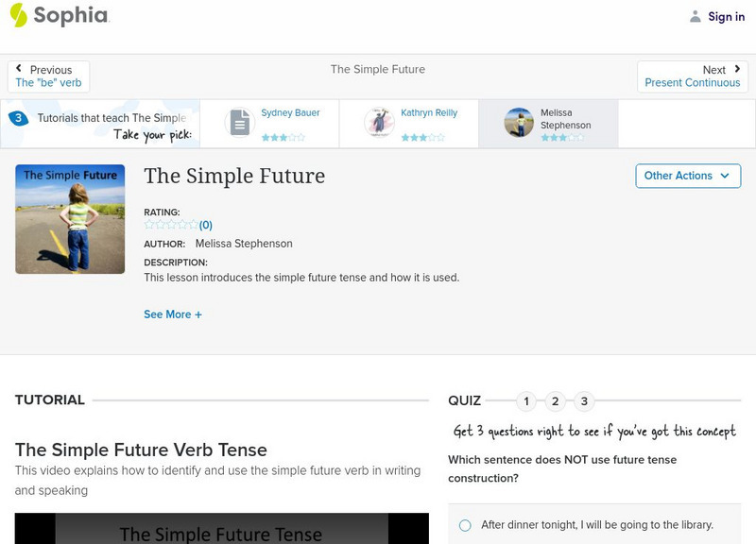Click Sydney Bauer's document icon

[x=240, y=123]
